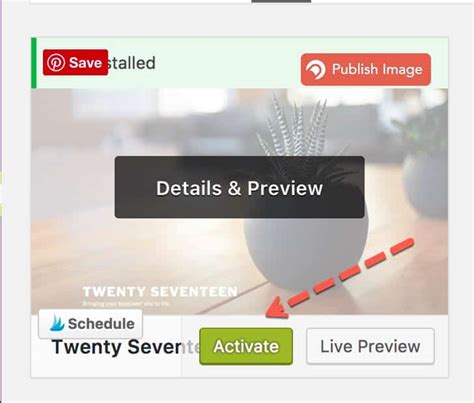
Task: Click the TWENTY SEVENTEEN heading in screenshot
Action: (x=160, y=292)
